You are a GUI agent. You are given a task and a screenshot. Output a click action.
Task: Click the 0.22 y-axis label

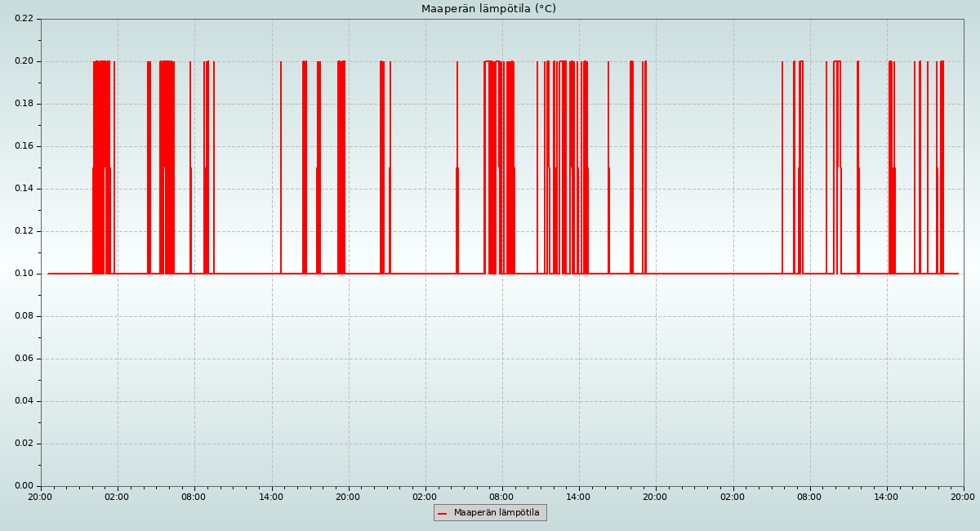click(24, 19)
